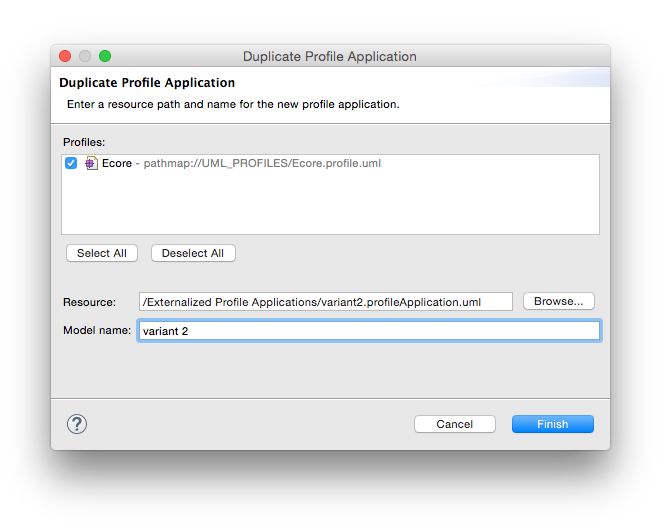Uncheck the Ecore profile checkbox
Image resolution: width=671 pixels, height=526 pixels.
coord(71,163)
